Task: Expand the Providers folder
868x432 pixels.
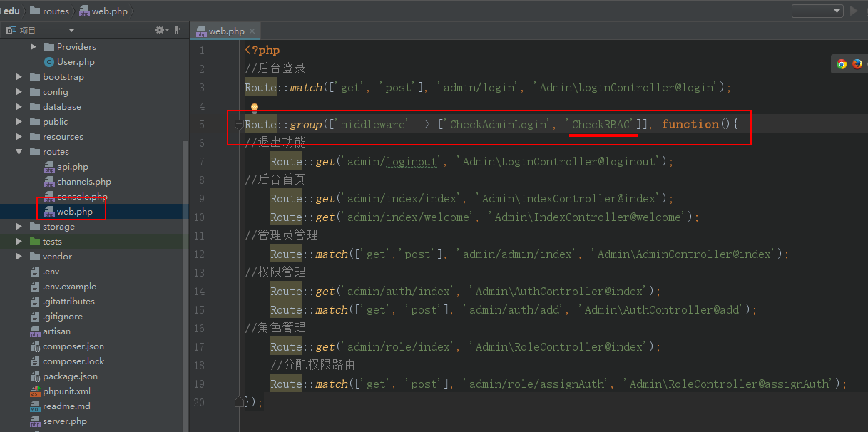Action: pos(34,47)
